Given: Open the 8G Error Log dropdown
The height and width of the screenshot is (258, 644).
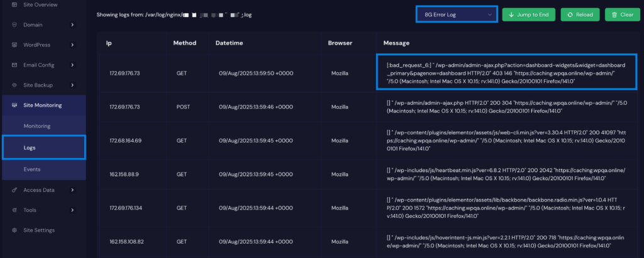Looking at the screenshot, I should (x=457, y=14).
